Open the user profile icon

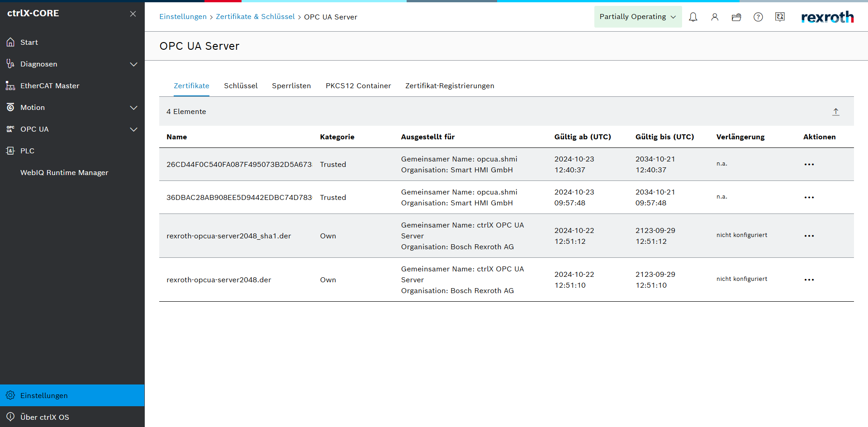pos(715,17)
